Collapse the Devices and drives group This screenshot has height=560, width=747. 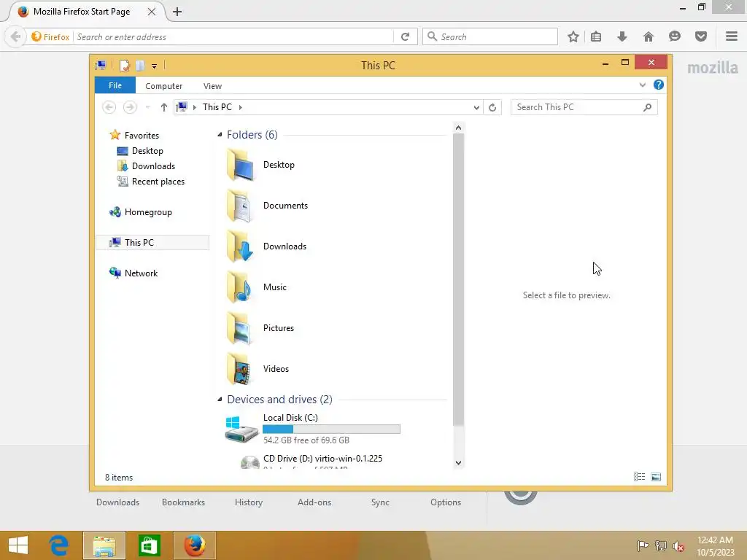point(220,399)
